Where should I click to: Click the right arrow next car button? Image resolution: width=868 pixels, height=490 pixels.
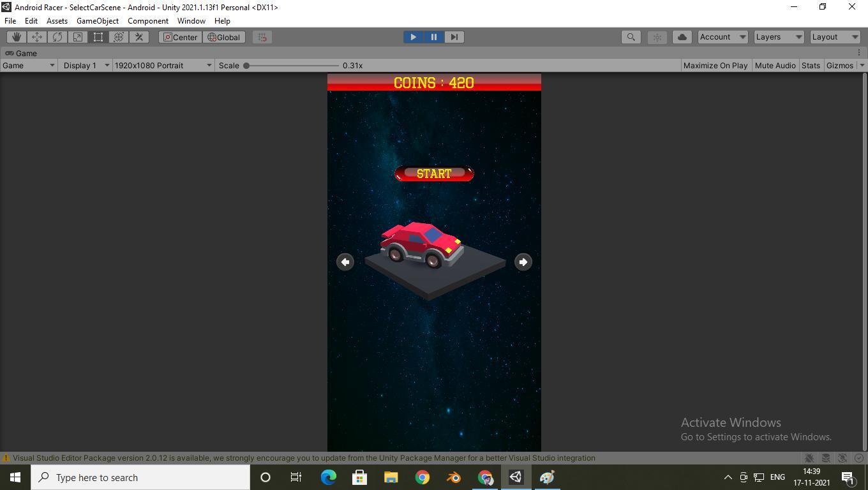[523, 262]
